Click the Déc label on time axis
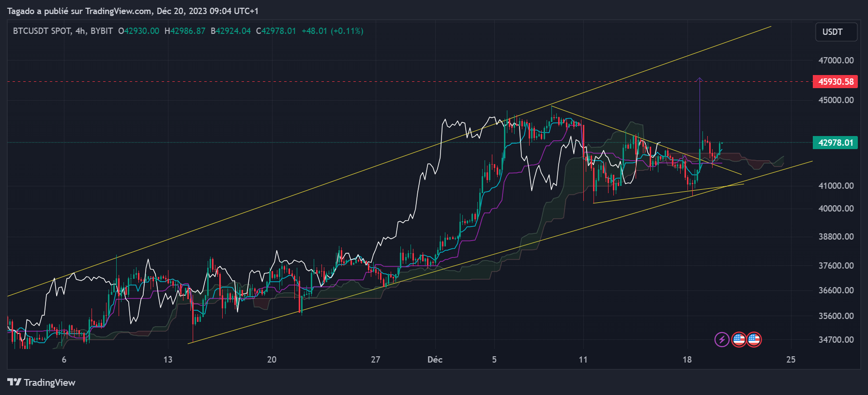The image size is (868, 395). (435, 360)
